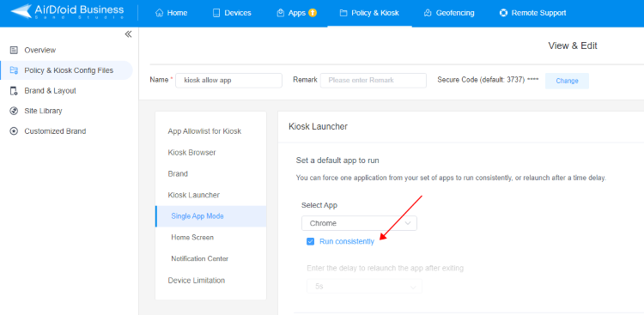Screen dimensions: 644x315
Task: Click the Apps bag icon
Action: point(281,13)
